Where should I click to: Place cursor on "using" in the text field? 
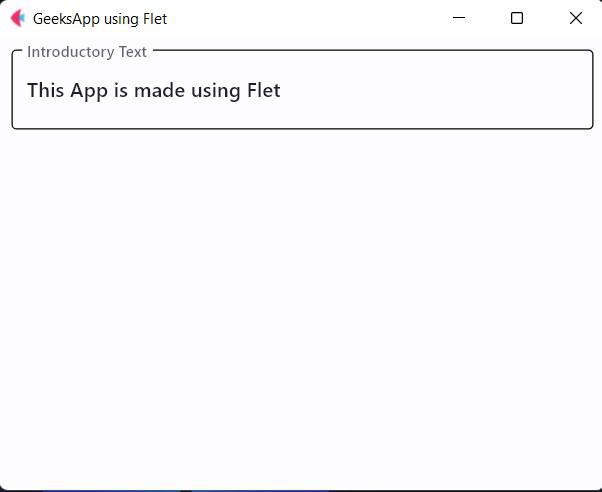216,92
